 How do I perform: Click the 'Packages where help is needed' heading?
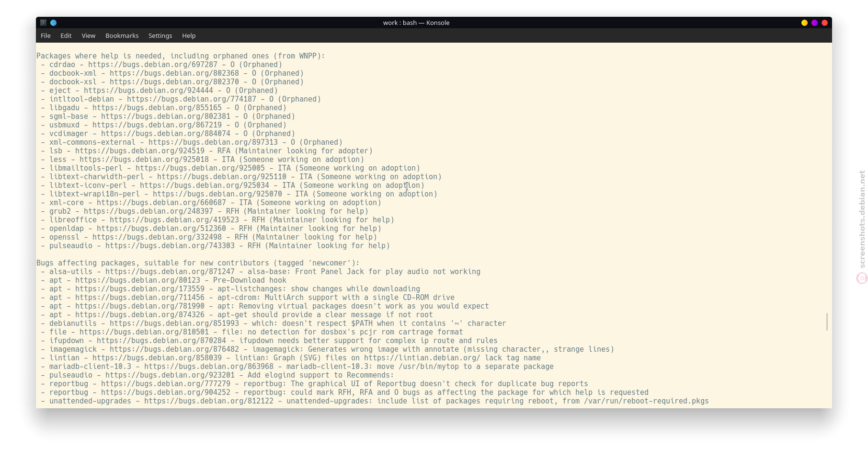click(x=181, y=56)
